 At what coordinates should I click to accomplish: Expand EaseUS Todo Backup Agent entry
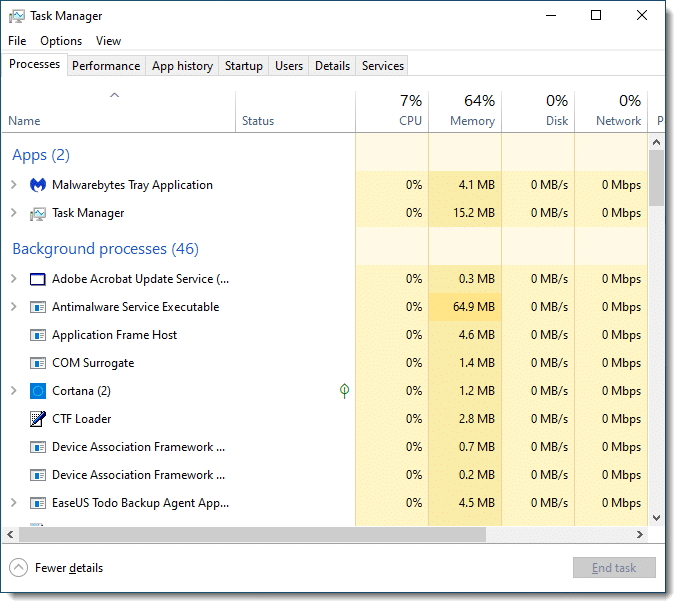pos(13,505)
